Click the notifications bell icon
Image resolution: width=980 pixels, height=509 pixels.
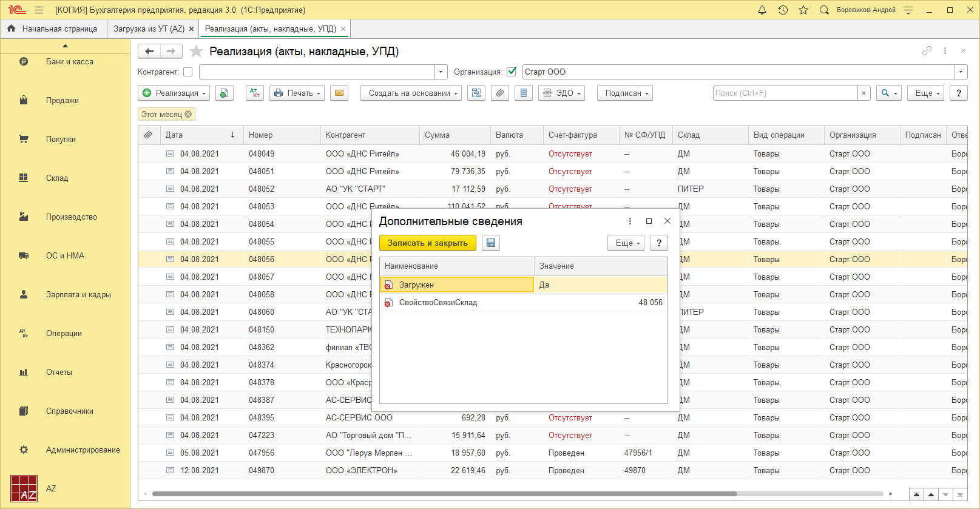pyautogui.click(x=762, y=10)
